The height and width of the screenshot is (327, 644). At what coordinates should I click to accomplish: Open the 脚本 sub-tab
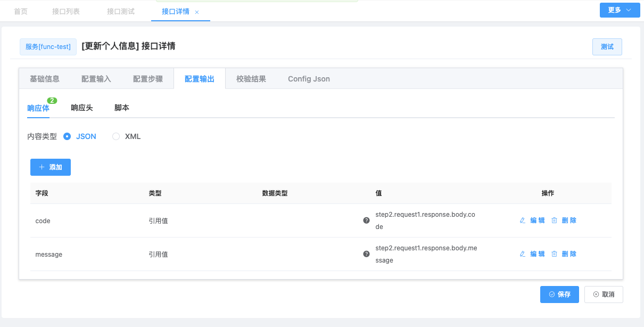pos(122,108)
